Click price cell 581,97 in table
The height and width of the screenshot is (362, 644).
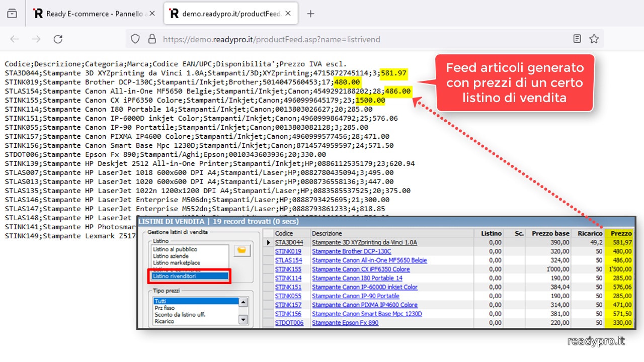point(619,242)
